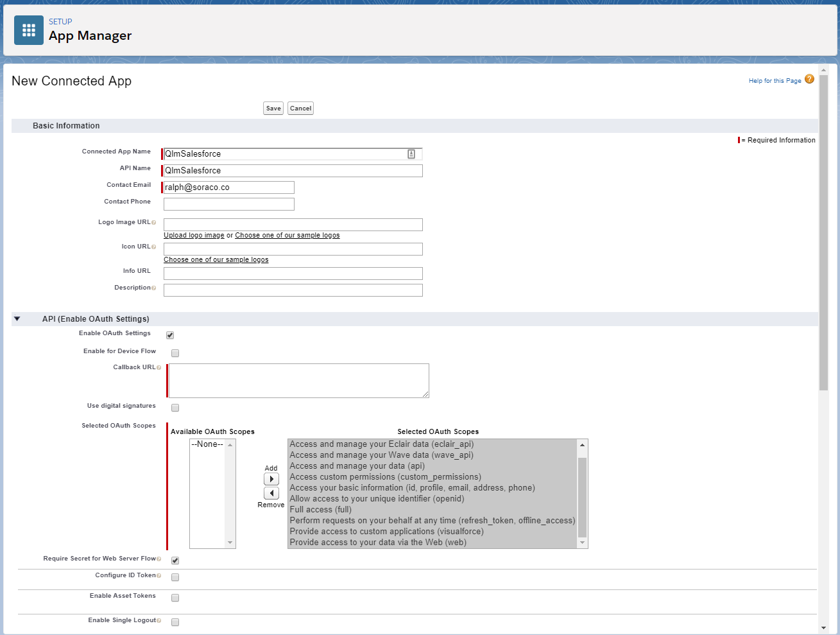Click help icon next to Logo Image URL
840x635 pixels.
[153, 223]
